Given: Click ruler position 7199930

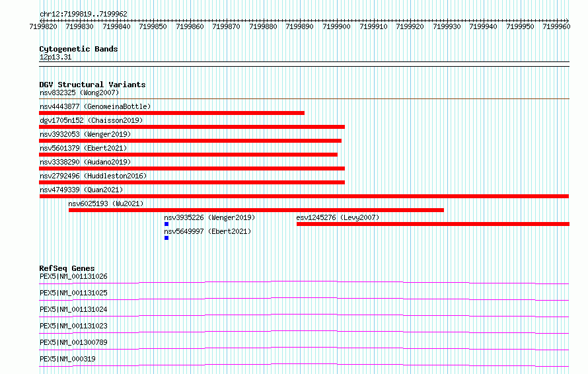Looking at the screenshot, I should (447, 26).
